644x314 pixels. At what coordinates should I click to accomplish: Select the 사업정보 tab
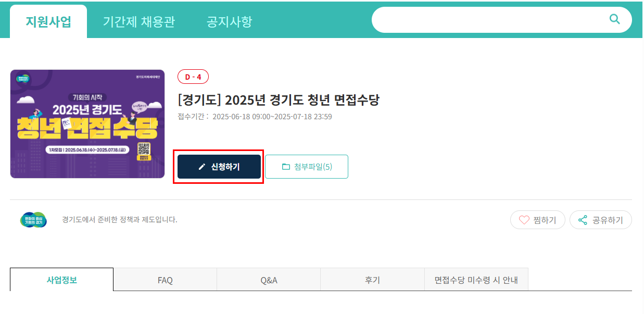pos(61,280)
